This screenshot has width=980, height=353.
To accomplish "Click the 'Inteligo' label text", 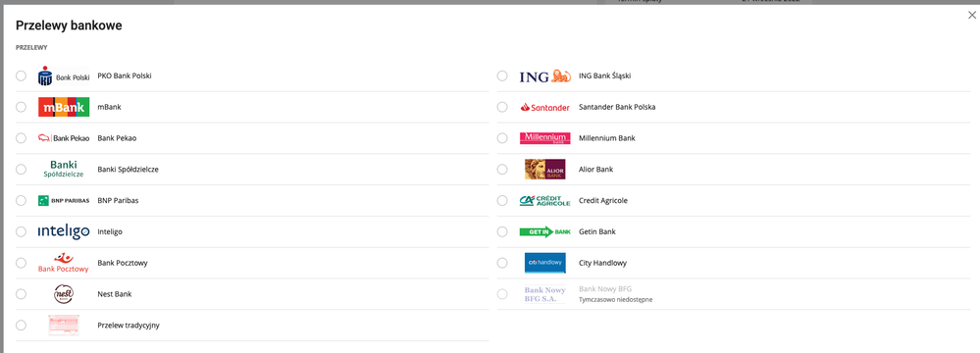I will pos(110,231).
